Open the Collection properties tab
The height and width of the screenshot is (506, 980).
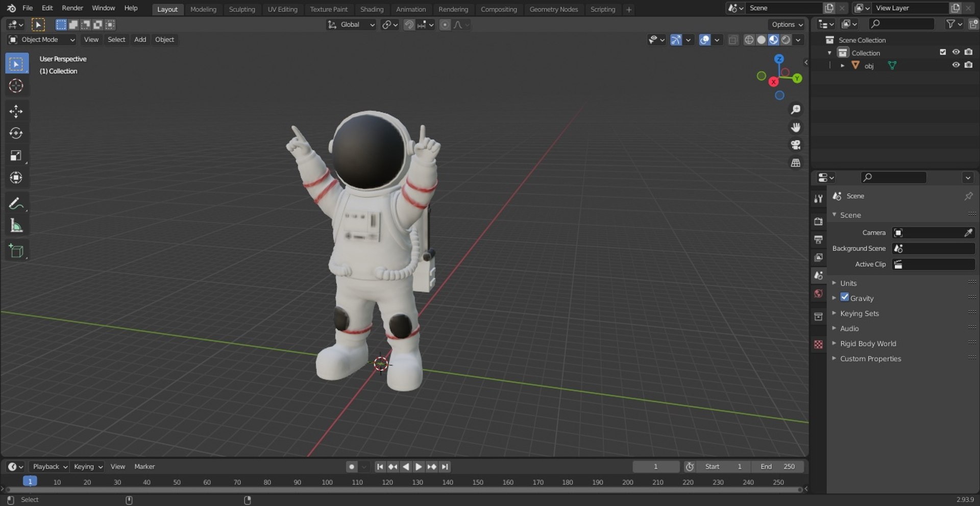pyautogui.click(x=819, y=317)
